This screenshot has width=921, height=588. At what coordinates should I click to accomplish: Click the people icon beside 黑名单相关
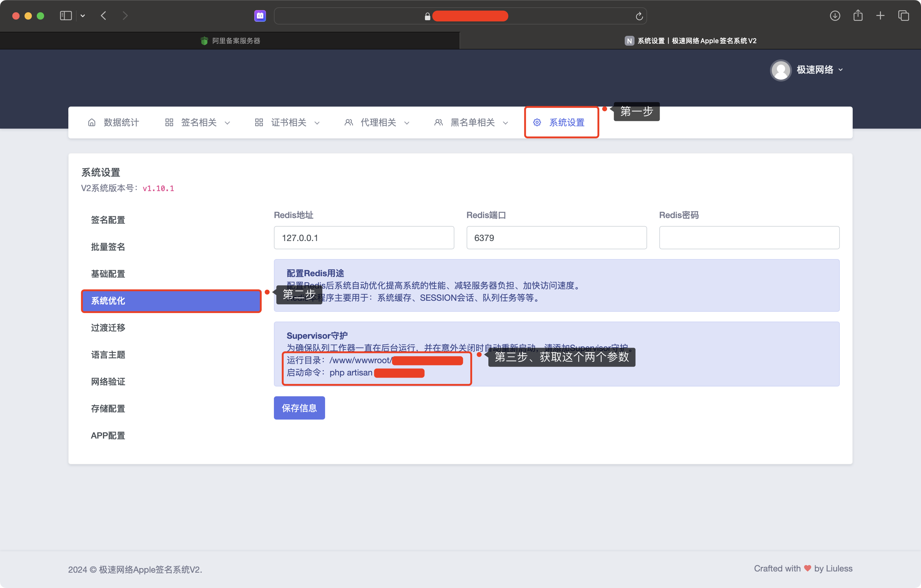click(x=438, y=122)
